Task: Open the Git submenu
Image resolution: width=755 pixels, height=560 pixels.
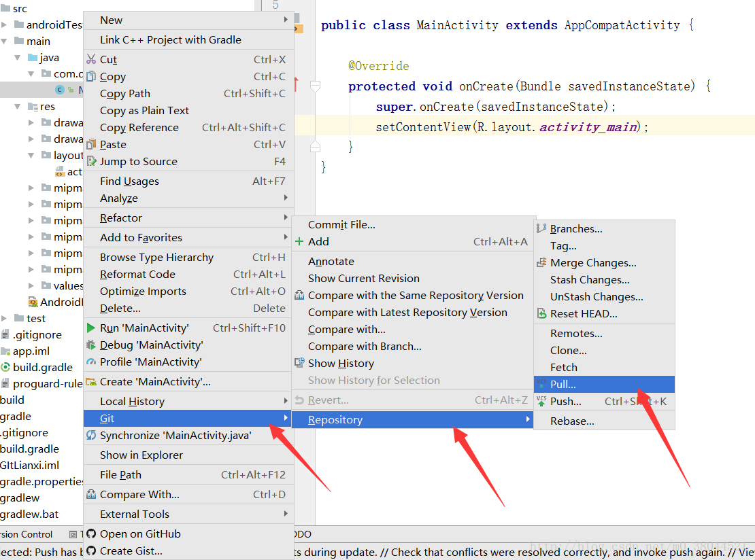Action: pos(188,419)
